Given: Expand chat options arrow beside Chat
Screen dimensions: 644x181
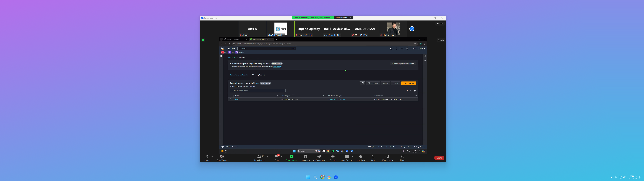Looking at the screenshot, I should coord(282,156).
